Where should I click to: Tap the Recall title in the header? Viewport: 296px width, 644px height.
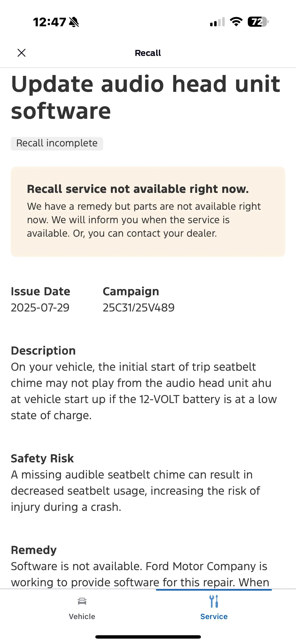[148, 53]
